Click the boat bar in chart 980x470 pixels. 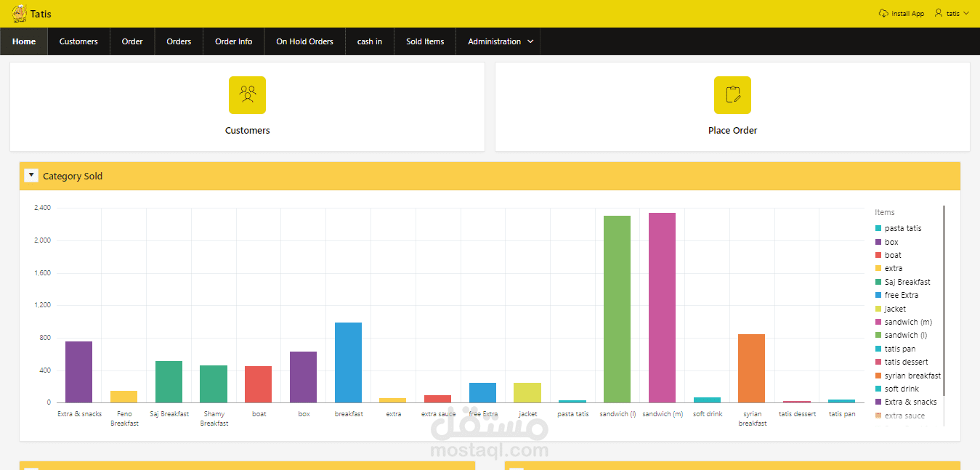pyautogui.click(x=258, y=384)
